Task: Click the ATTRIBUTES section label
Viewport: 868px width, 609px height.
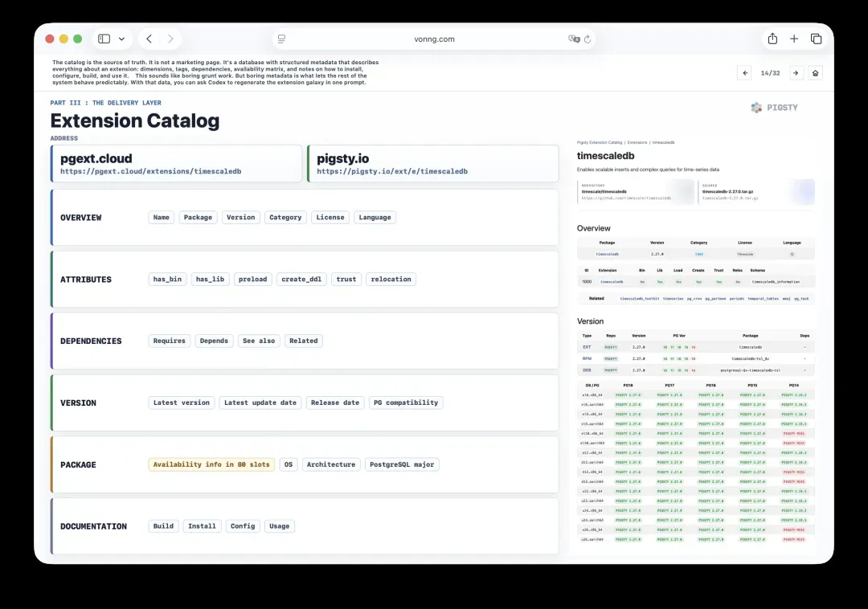Action: (x=86, y=280)
